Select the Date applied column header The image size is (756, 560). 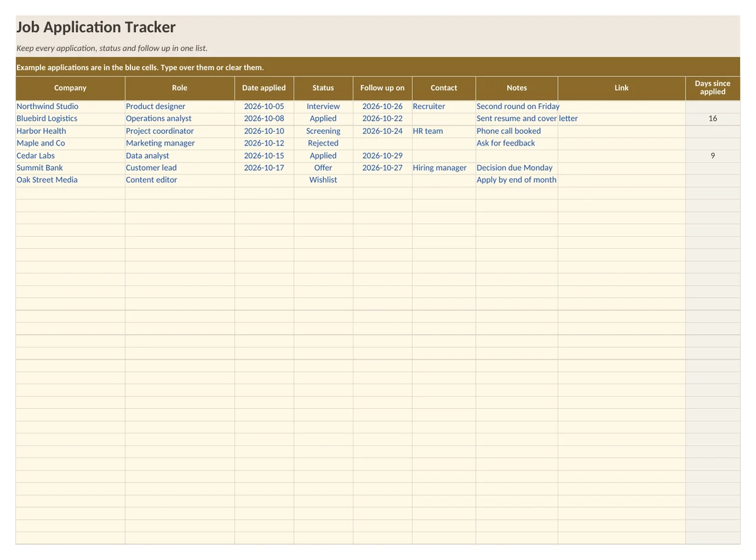264,88
